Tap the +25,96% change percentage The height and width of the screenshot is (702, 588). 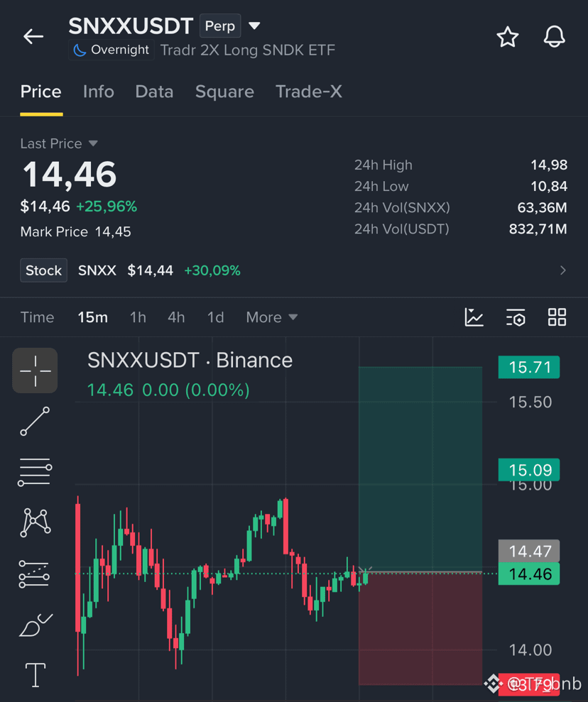107,207
